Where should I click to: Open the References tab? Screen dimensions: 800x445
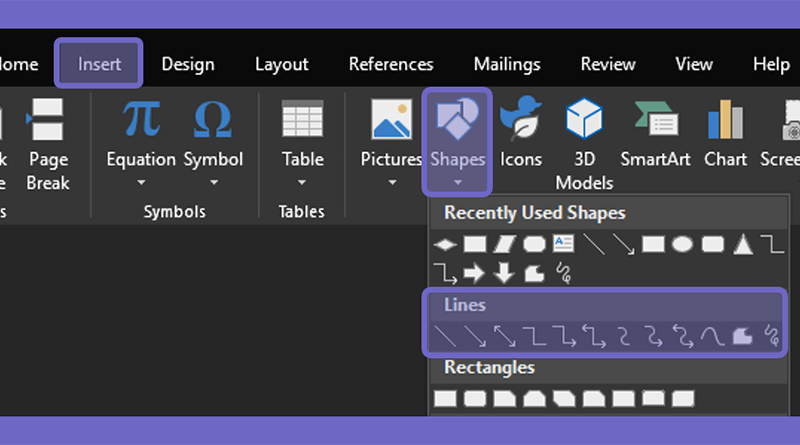click(x=391, y=64)
